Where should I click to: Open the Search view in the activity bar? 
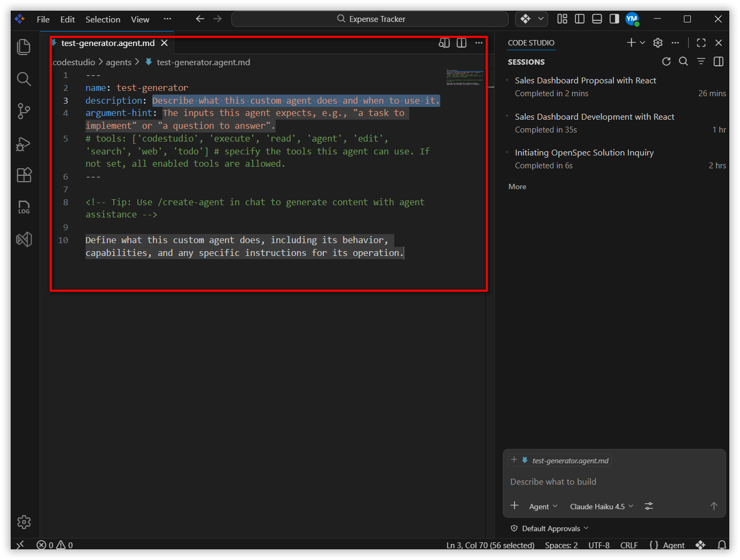24,79
